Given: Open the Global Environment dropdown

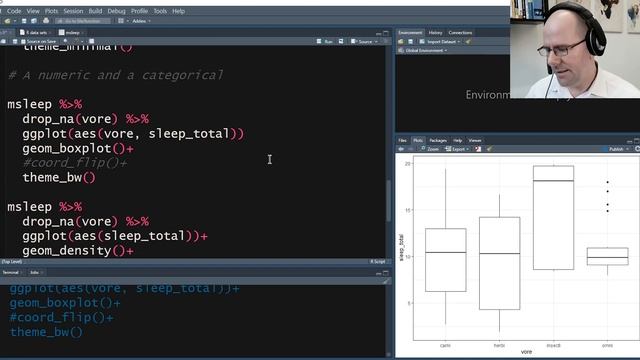Looking at the screenshot, I should click(x=423, y=51).
